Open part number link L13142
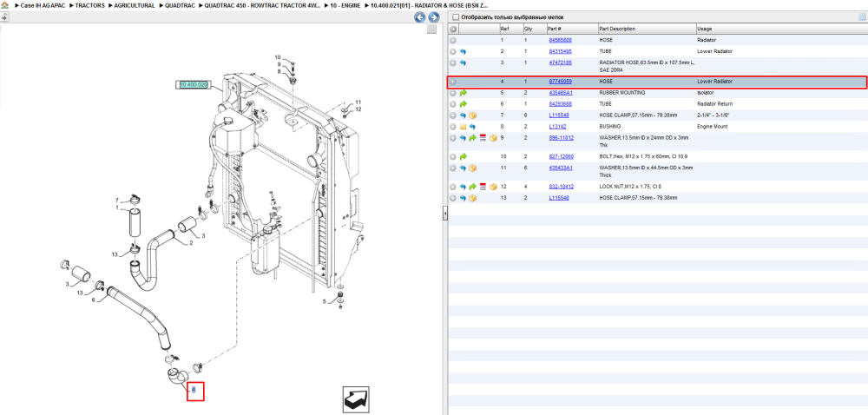 [x=557, y=127]
